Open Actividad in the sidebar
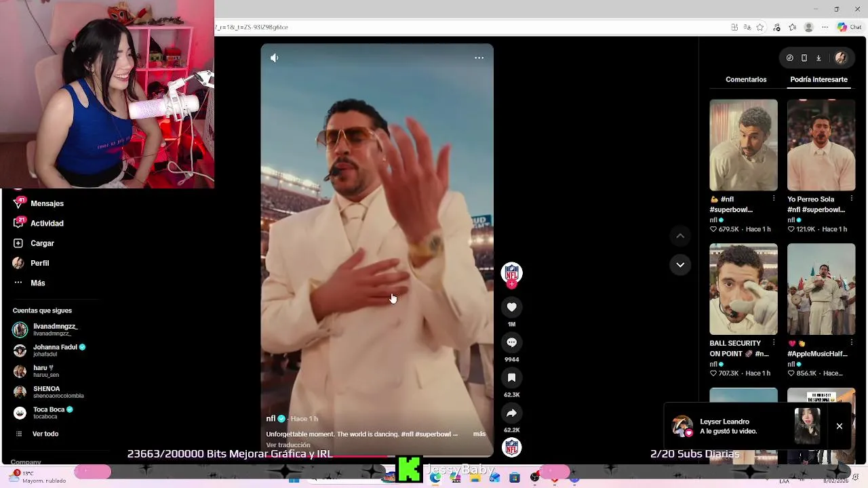868x488 pixels. tap(47, 223)
